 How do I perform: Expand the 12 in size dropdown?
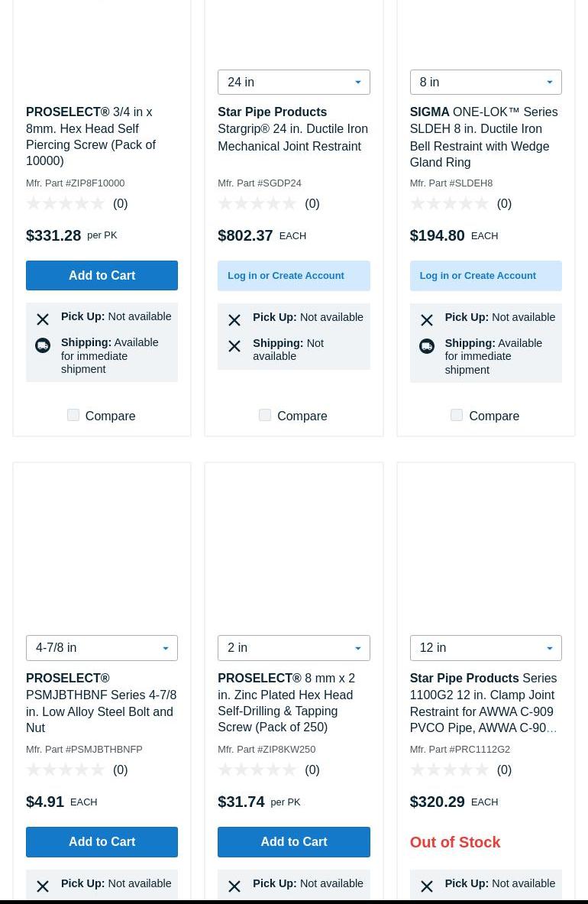485,648
